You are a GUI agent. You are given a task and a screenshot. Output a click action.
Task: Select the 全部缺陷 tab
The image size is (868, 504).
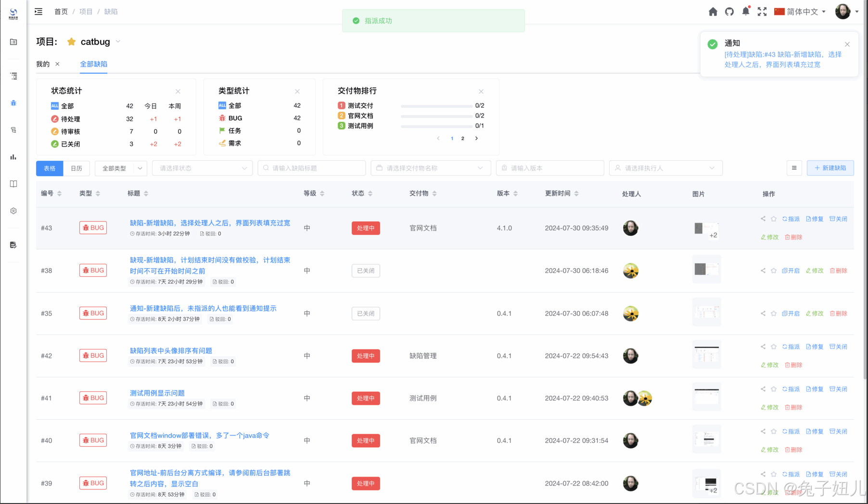coord(93,64)
